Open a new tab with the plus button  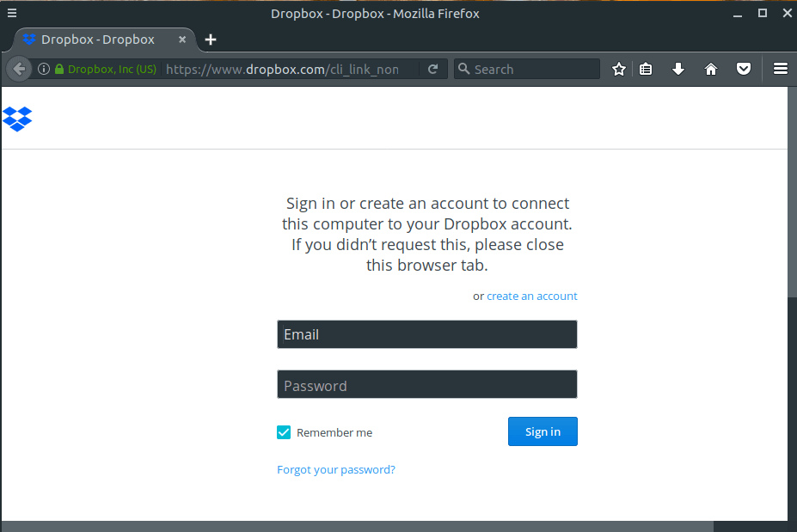coord(211,40)
